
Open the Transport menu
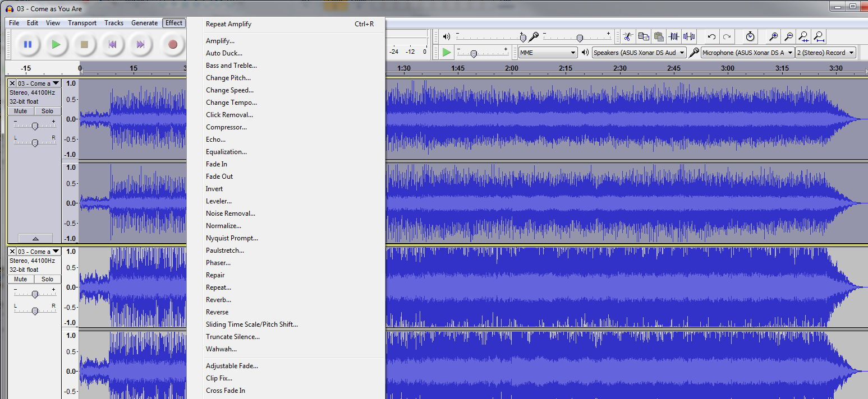[x=82, y=23]
